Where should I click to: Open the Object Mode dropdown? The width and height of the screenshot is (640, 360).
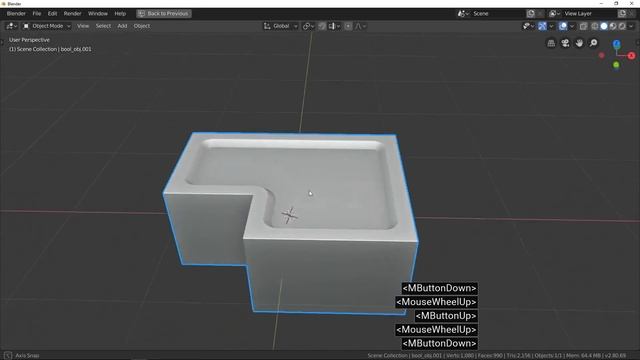coord(47,26)
